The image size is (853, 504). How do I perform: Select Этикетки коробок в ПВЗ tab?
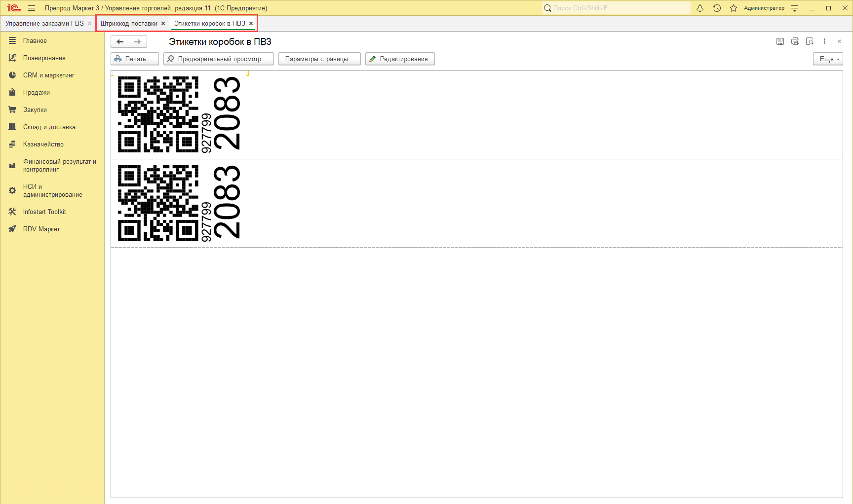pos(210,24)
